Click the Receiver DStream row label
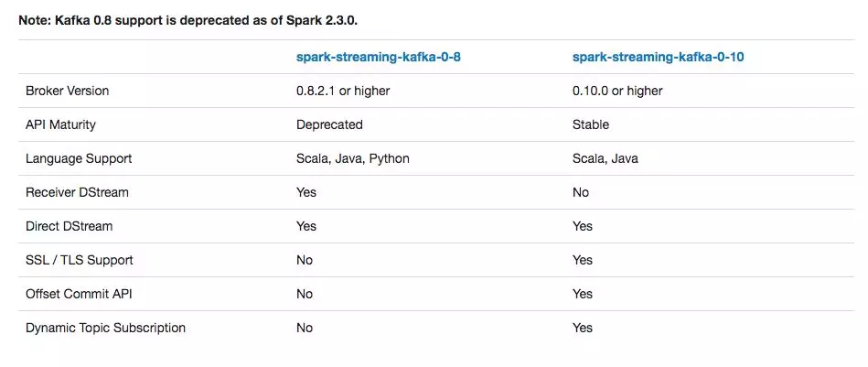868x367 pixels. click(x=77, y=192)
